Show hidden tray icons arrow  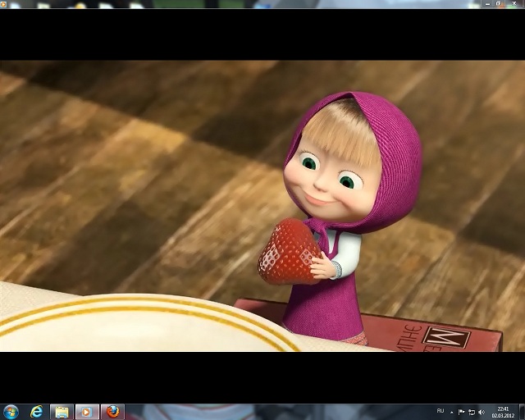coord(452,413)
